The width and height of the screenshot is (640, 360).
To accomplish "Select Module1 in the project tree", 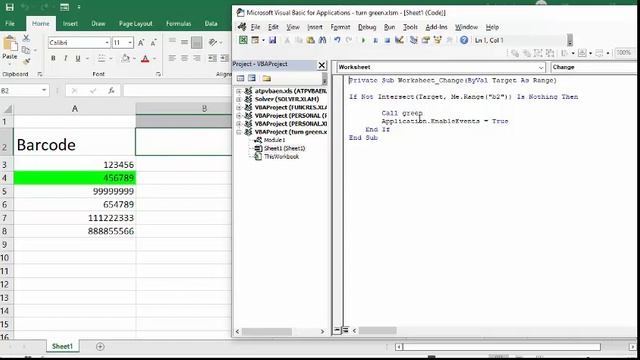I will [274, 140].
